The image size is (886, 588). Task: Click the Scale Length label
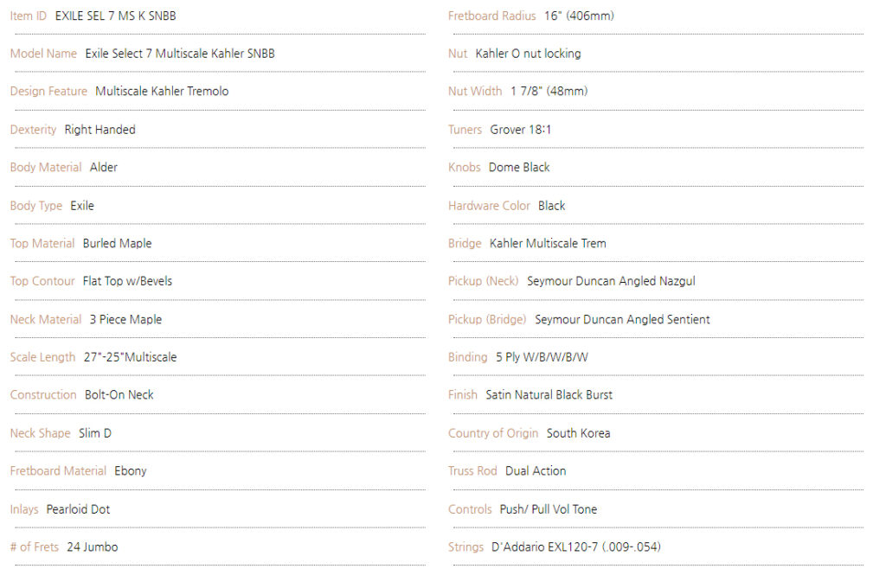coord(42,357)
